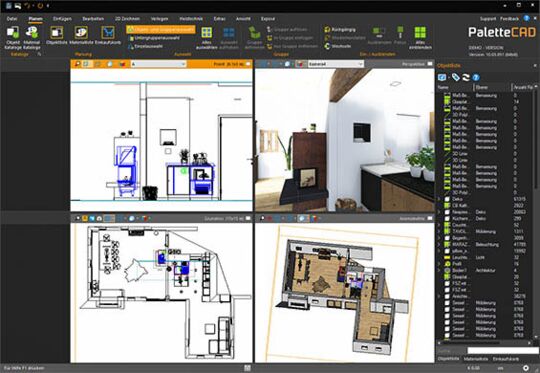Open the layer dropdown in front view toolbar

pos(158,64)
